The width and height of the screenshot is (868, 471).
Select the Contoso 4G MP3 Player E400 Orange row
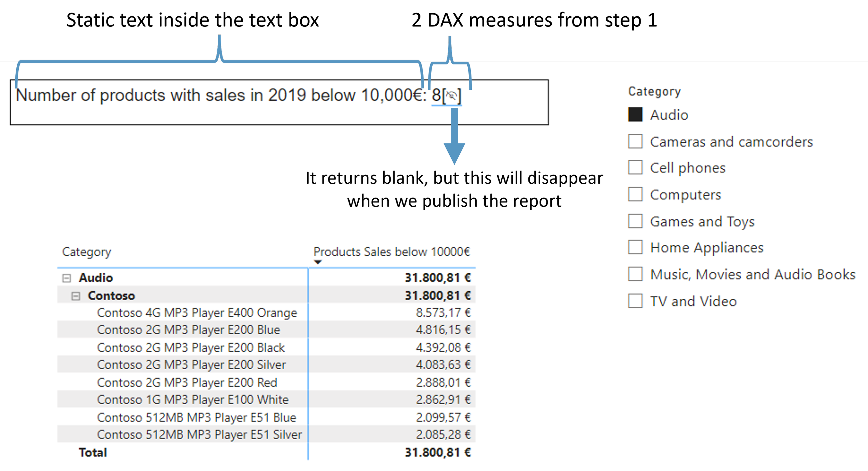click(197, 313)
